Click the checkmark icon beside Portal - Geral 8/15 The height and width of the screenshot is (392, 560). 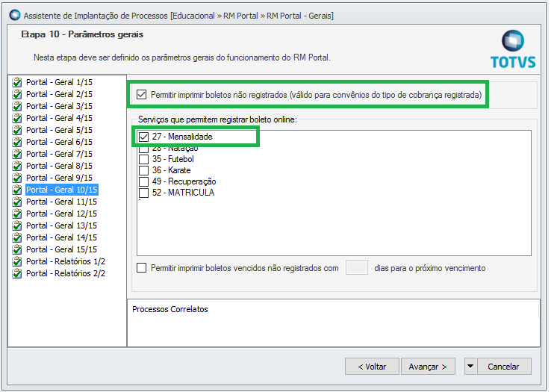pyautogui.click(x=16, y=166)
